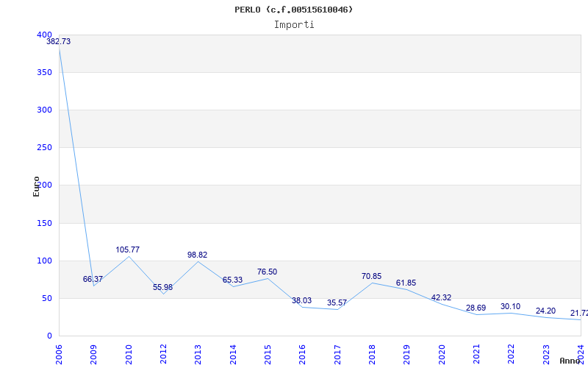
Task: Click the chart title PERLO (c.f.00515610046)
Action: point(293,10)
